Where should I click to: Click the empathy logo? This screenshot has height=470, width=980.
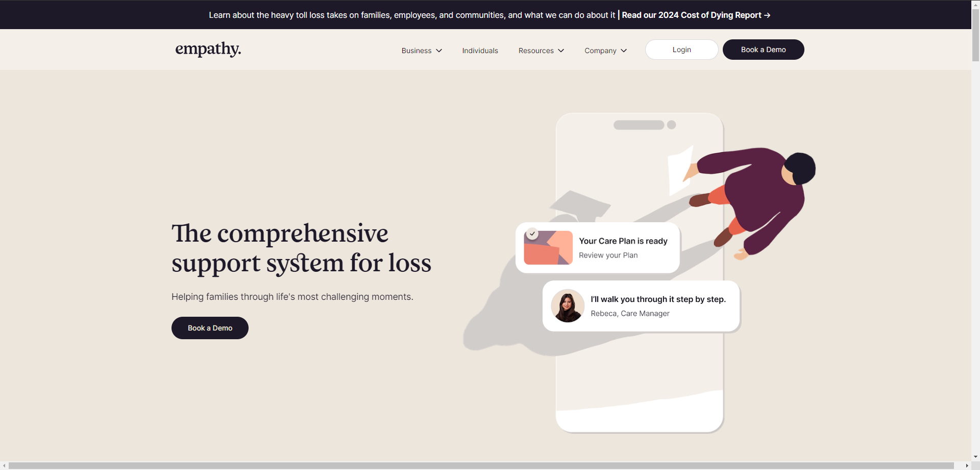pyautogui.click(x=208, y=49)
